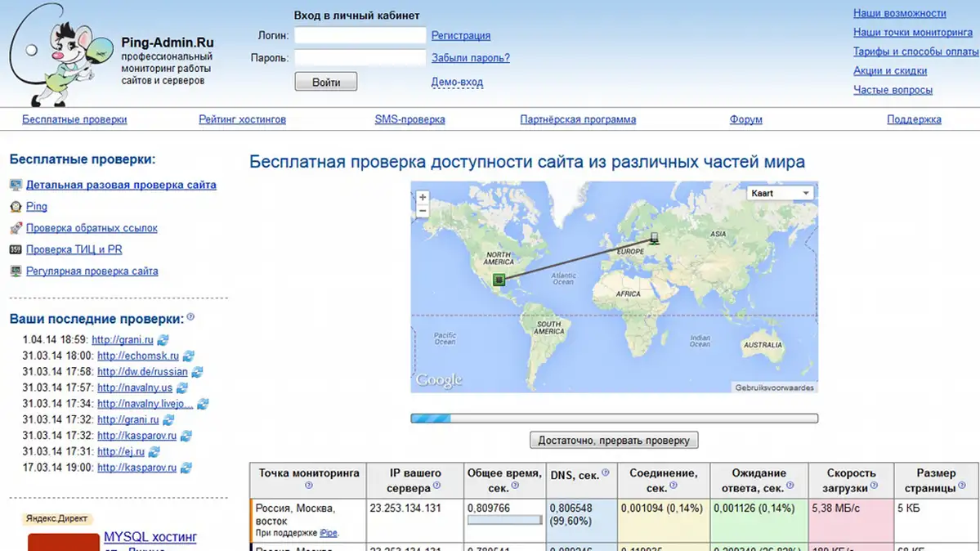Click the help icon next to 'DNS, сек.'
The width and height of the screenshot is (980, 551).
[x=605, y=473]
